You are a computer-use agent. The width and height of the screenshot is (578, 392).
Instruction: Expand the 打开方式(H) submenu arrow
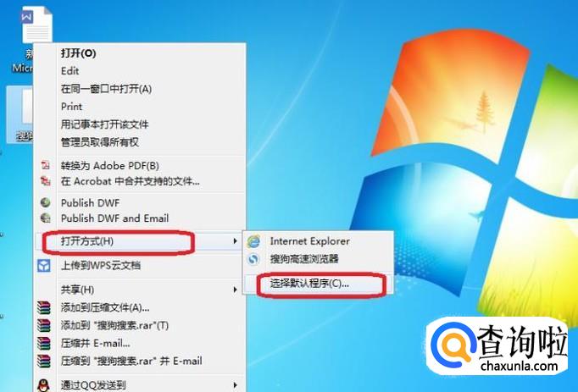235,241
